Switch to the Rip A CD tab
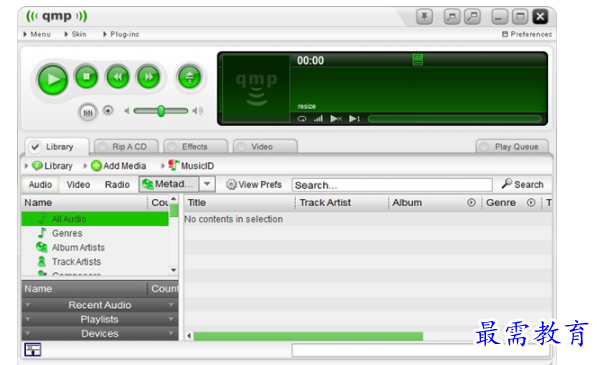The width and height of the screenshot is (597, 365). click(126, 147)
